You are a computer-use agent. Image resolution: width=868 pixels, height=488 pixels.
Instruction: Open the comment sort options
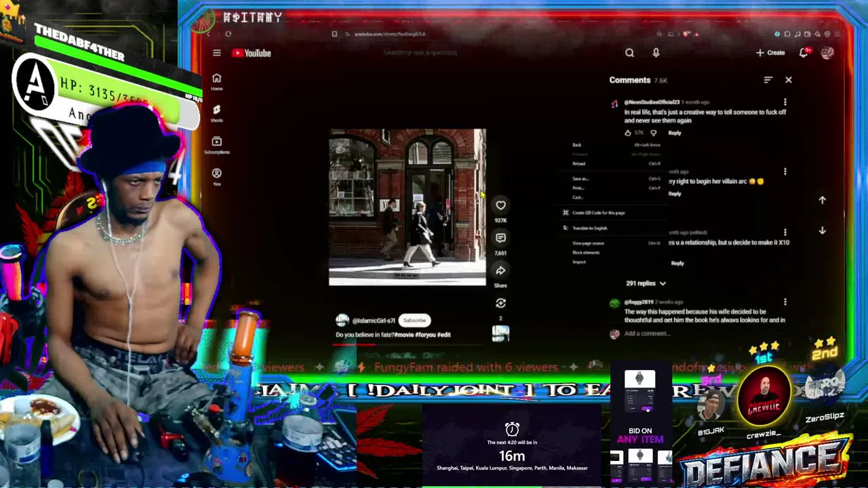click(768, 80)
